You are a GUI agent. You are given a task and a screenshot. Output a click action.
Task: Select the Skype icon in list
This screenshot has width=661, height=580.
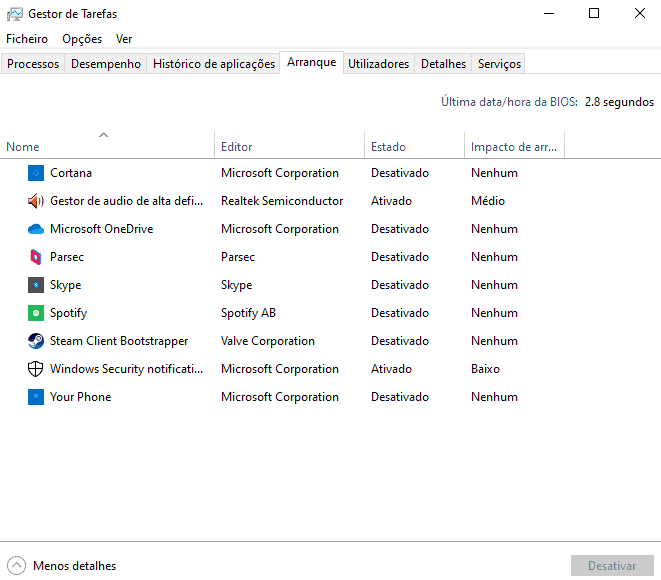pos(36,285)
